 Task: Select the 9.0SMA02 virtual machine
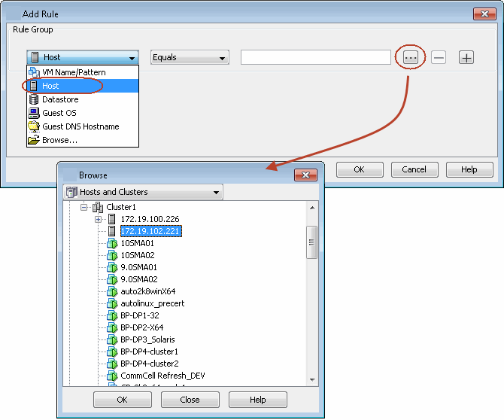point(139,279)
